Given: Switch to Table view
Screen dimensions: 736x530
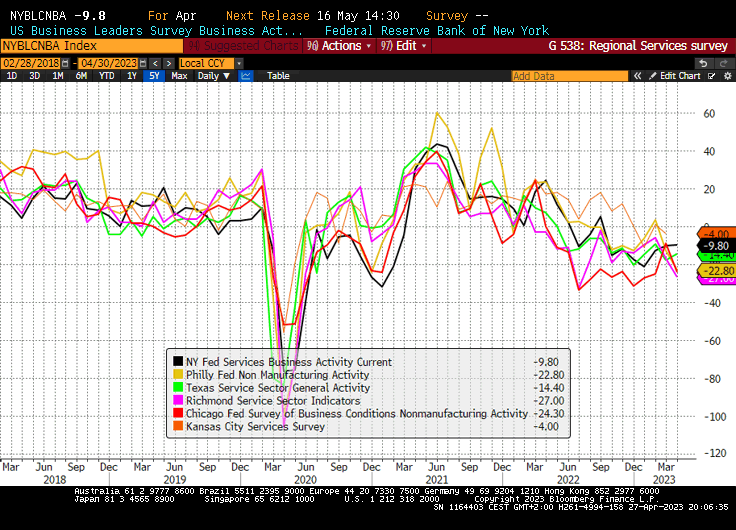Looking at the screenshot, I should [x=278, y=76].
